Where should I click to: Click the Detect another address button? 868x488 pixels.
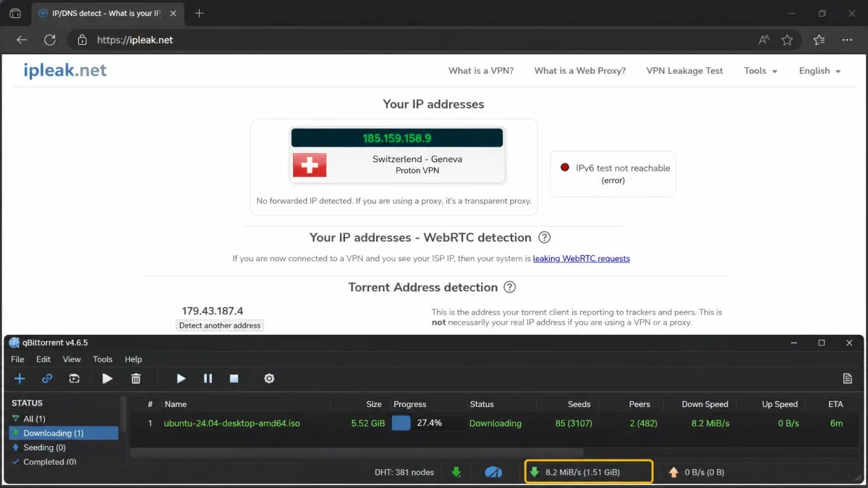(220, 325)
